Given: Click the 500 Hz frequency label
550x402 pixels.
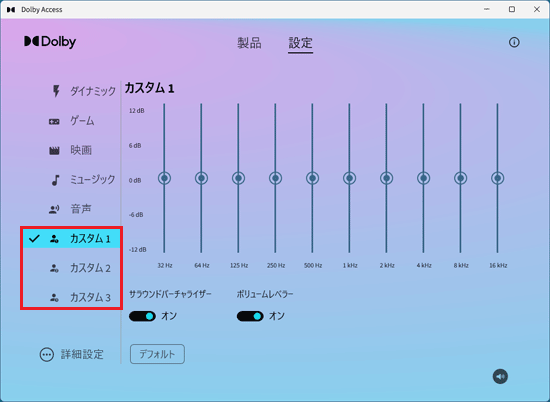Looking at the screenshot, I should click(x=313, y=266).
